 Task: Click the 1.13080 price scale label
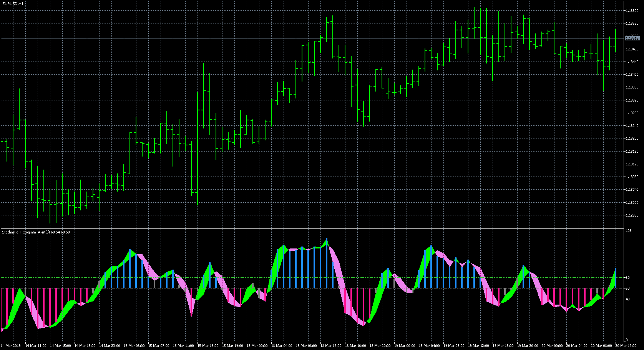(x=632, y=177)
